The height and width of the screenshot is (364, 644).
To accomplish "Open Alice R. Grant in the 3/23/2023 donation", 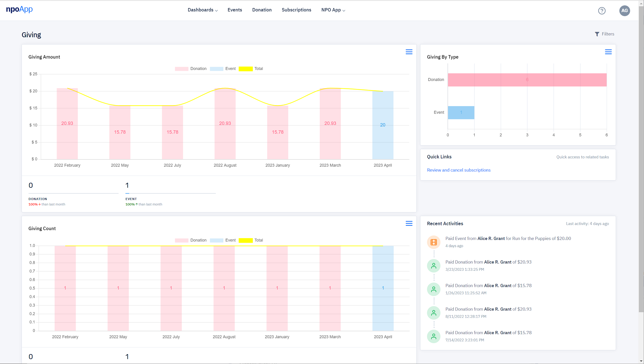I will pos(498,262).
